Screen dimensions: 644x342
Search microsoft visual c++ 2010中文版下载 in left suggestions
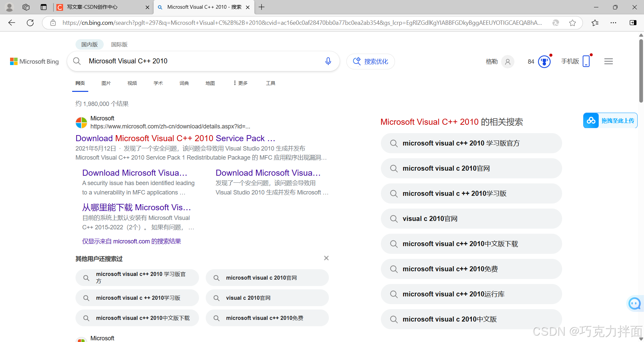pos(137,318)
